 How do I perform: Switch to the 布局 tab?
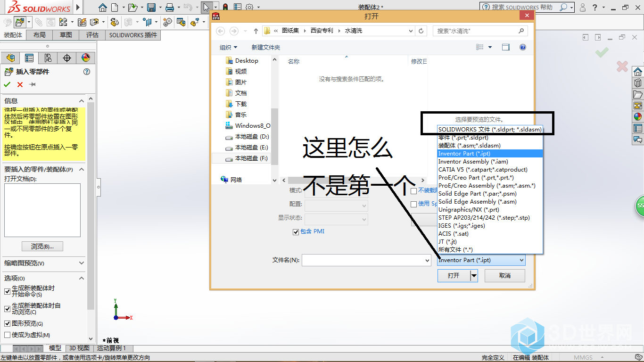pos(40,35)
